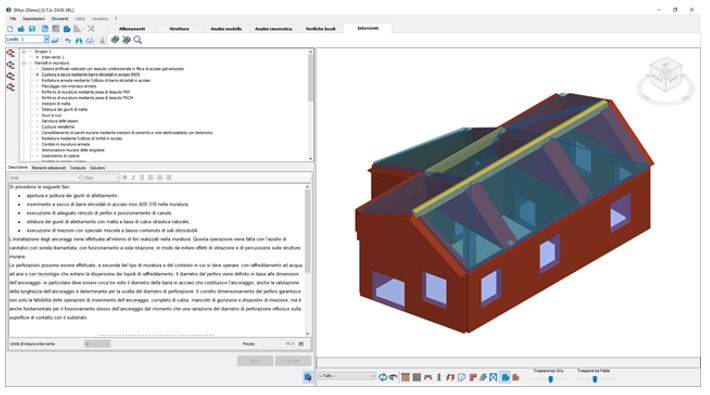Click the Undo arrow icon

point(68,40)
